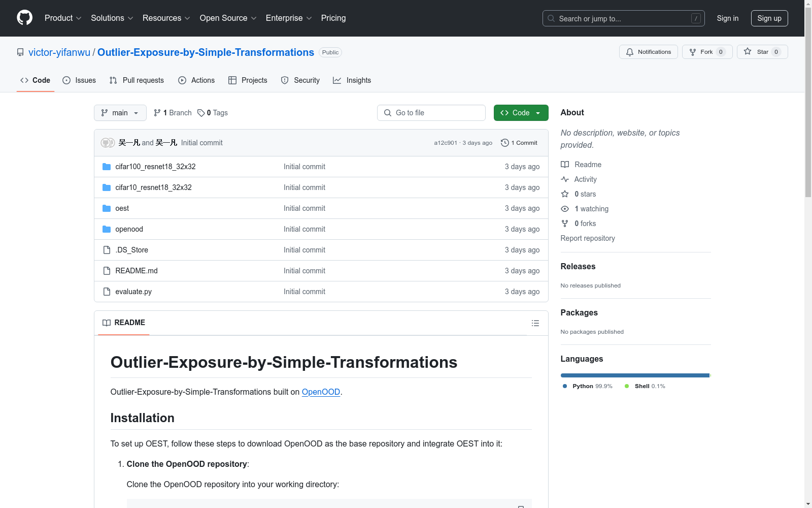Select the Code tab
Viewport: 812px width, 508px height.
tap(36, 80)
